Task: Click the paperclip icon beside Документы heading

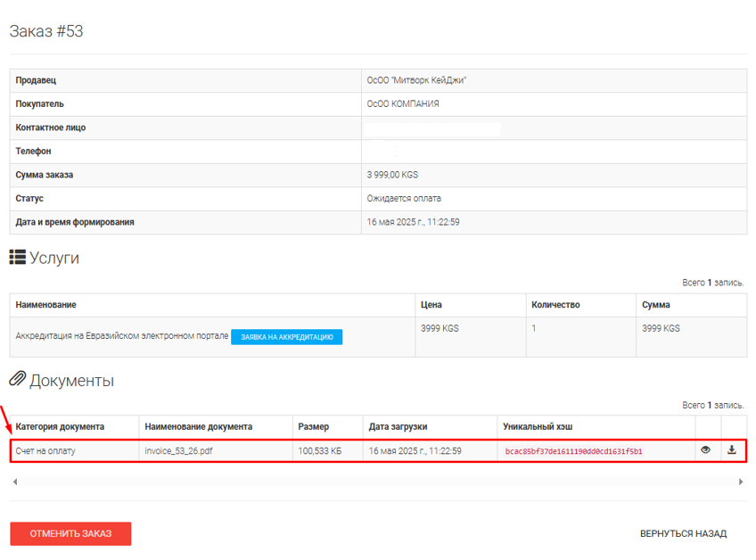Action: (17, 379)
